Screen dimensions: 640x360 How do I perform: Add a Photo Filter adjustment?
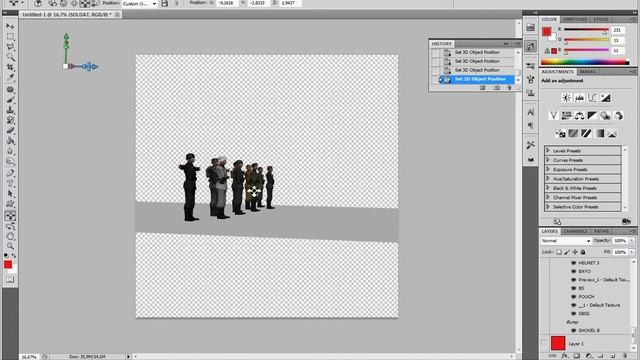605,116
